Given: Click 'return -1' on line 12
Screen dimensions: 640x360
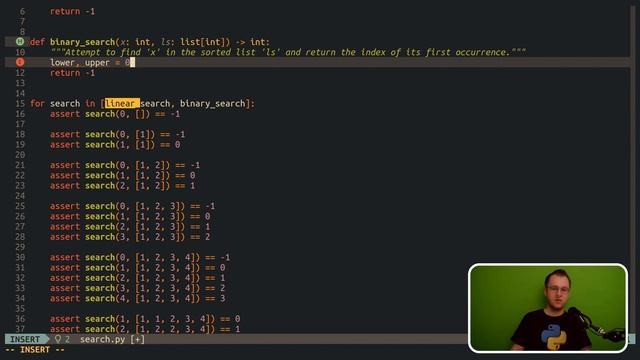Looking at the screenshot, I should (x=72, y=73).
